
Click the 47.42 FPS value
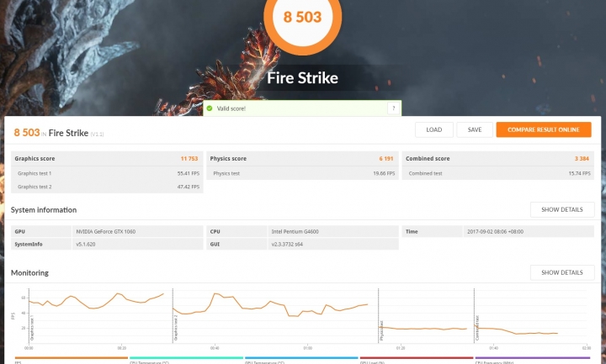189,187
